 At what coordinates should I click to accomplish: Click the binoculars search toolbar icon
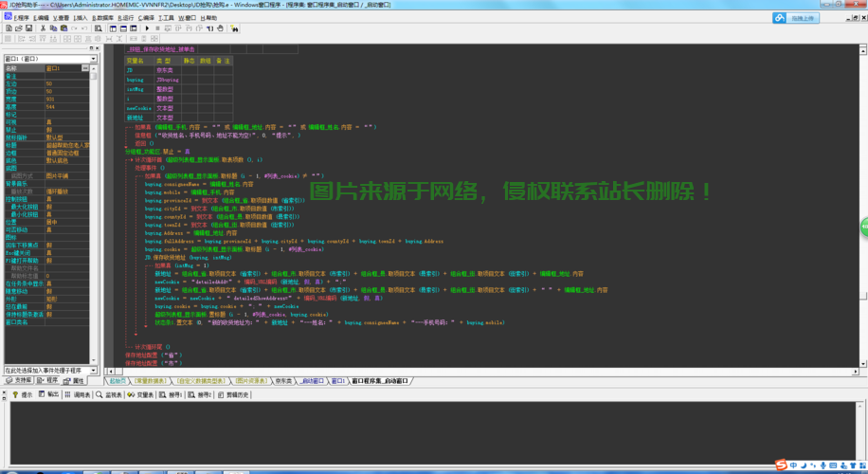tap(234, 28)
